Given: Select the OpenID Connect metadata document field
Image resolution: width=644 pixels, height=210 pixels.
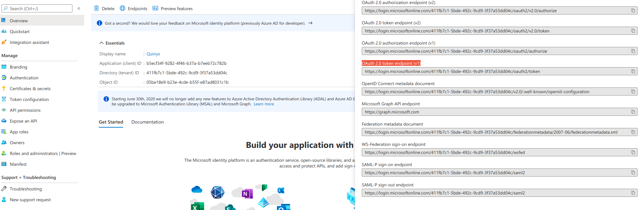Looking at the screenshot, I should pos(499,92).
